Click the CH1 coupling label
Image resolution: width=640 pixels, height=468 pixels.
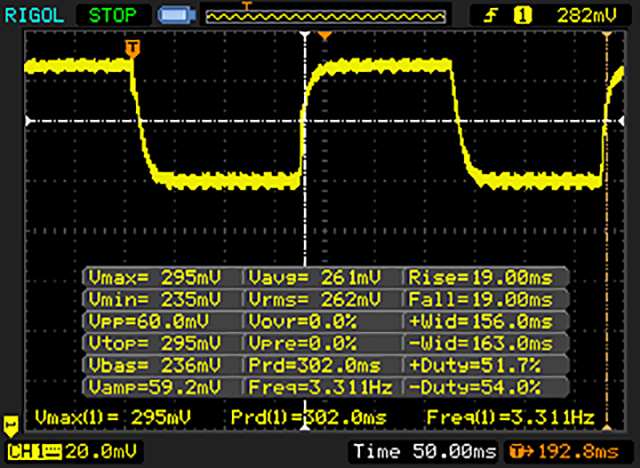(35, 452)
